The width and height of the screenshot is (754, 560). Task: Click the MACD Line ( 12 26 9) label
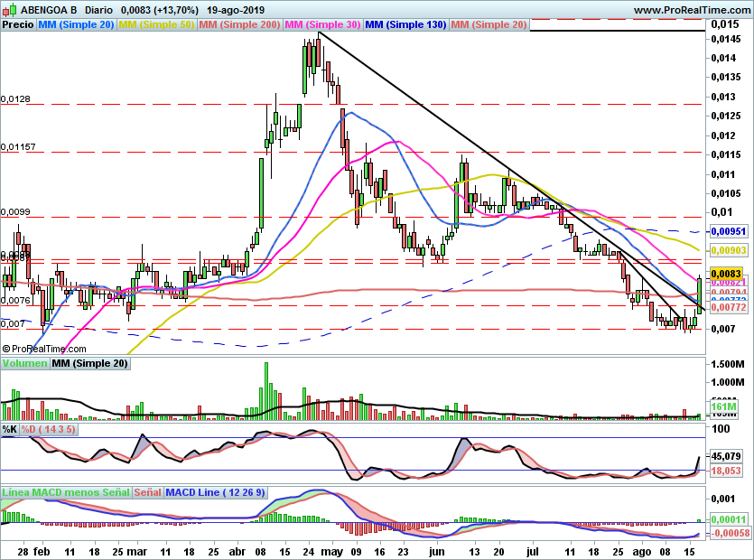pos(215,492)
